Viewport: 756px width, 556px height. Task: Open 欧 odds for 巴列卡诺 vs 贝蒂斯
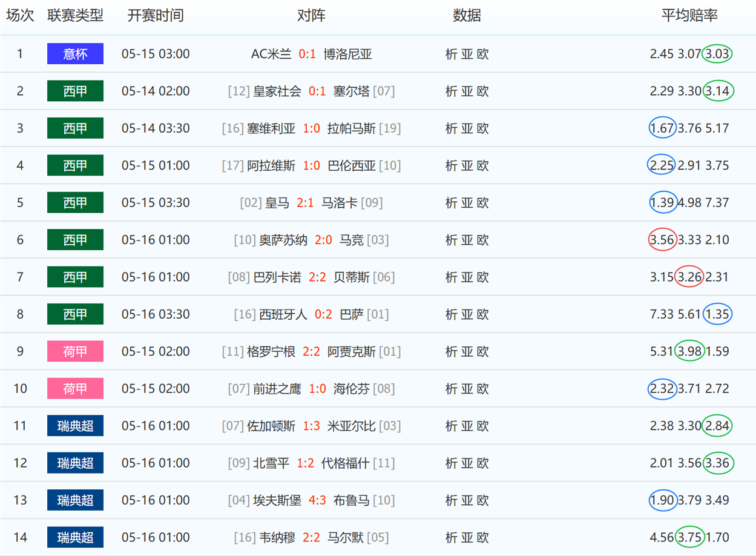coord(482,277)
